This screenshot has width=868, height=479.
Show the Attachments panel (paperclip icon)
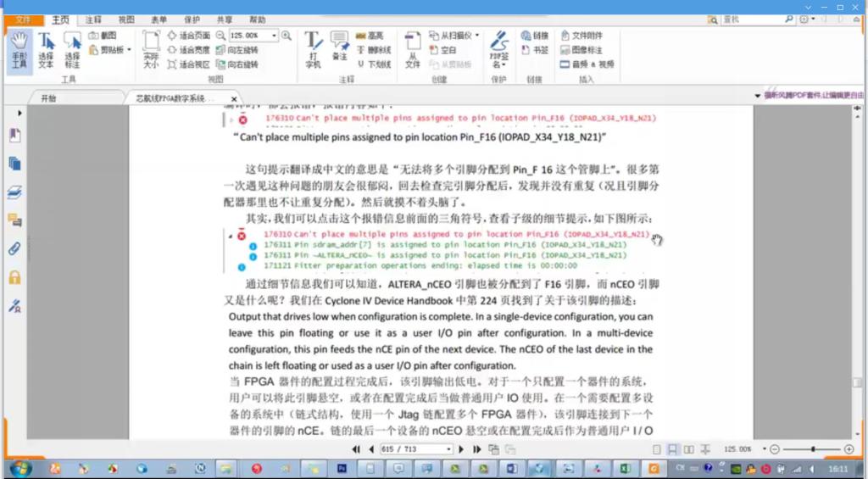coord(14,249)
